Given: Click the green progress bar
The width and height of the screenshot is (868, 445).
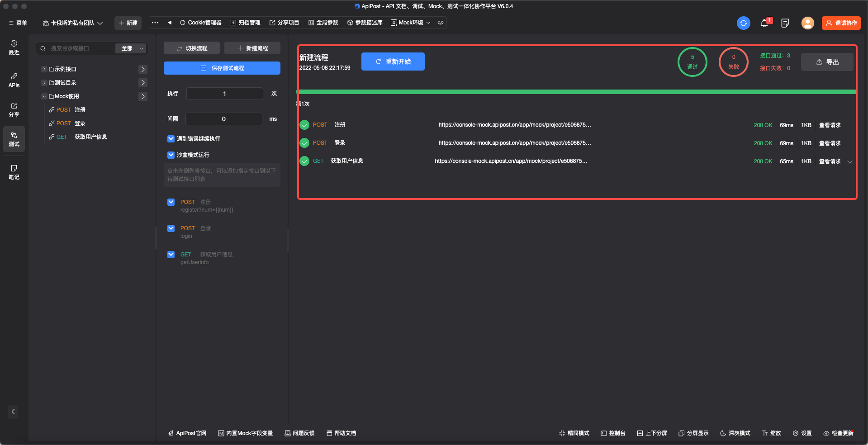Looking at the screenshot, I should pos(576,92).
